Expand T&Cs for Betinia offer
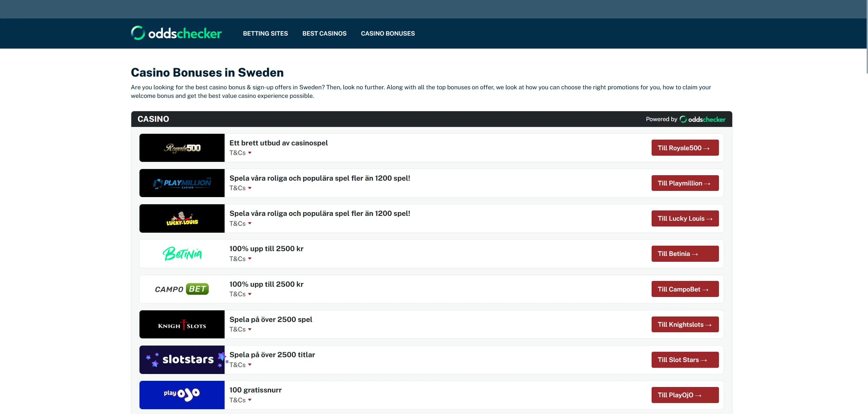The image size is (868, 414). (x=240, y=259)
